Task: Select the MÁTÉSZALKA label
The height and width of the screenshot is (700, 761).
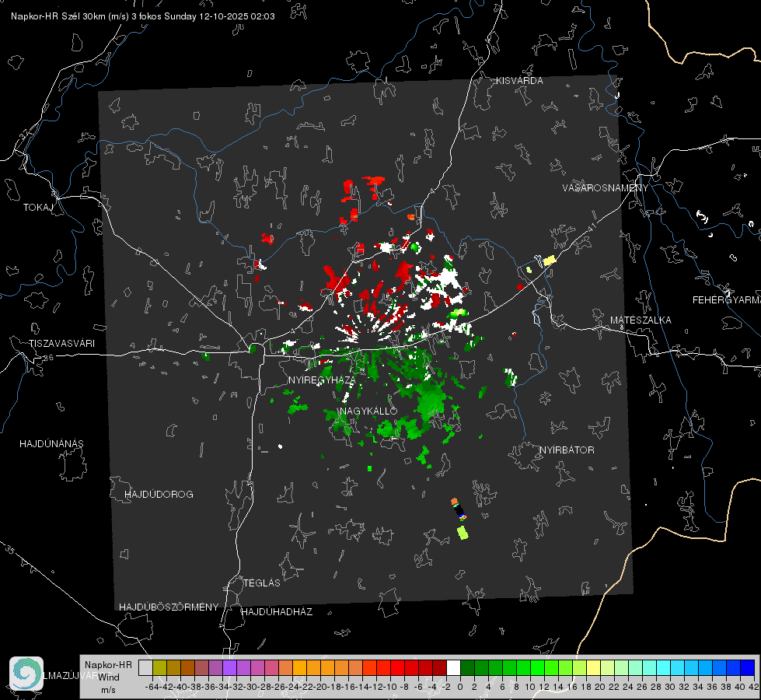Action: coord(641,320)
